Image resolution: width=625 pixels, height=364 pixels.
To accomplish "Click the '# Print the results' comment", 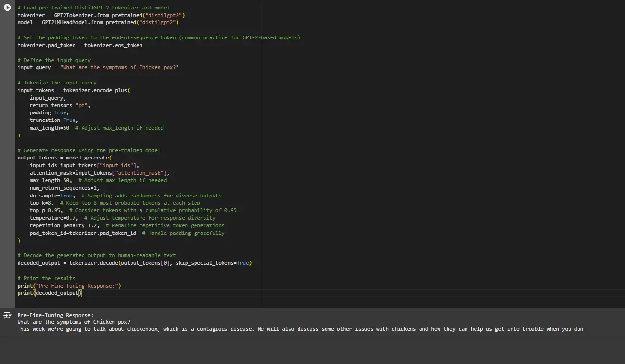I will click(x=47, y=279).
